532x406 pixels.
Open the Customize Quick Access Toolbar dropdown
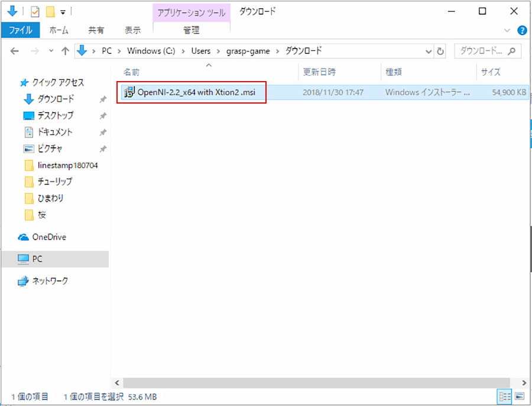point(63,12)
